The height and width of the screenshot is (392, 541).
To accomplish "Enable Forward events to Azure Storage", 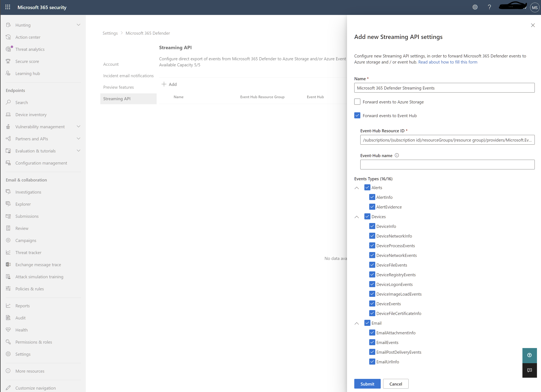I will click(x=357, y=102).
